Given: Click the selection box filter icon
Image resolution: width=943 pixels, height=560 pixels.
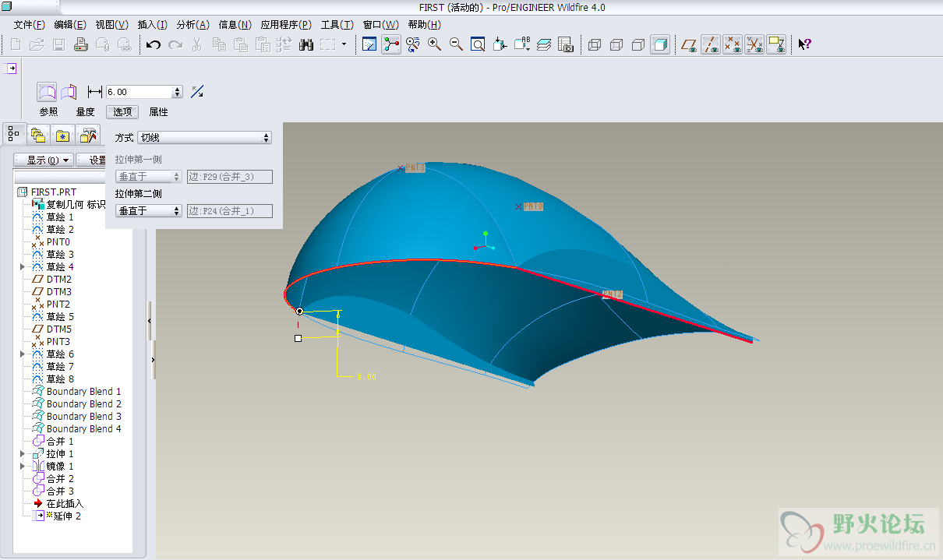Looking at the screenshot, I should (x=328, y=44).
